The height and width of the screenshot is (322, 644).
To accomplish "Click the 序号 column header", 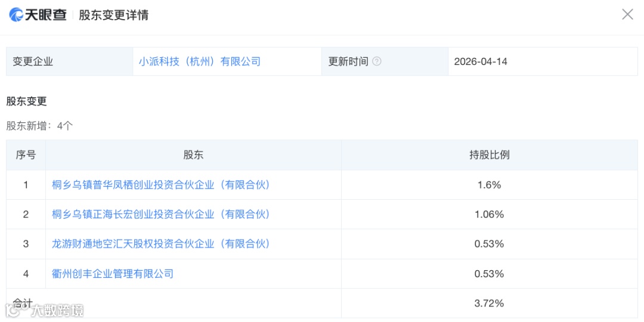I will point(26,155).
